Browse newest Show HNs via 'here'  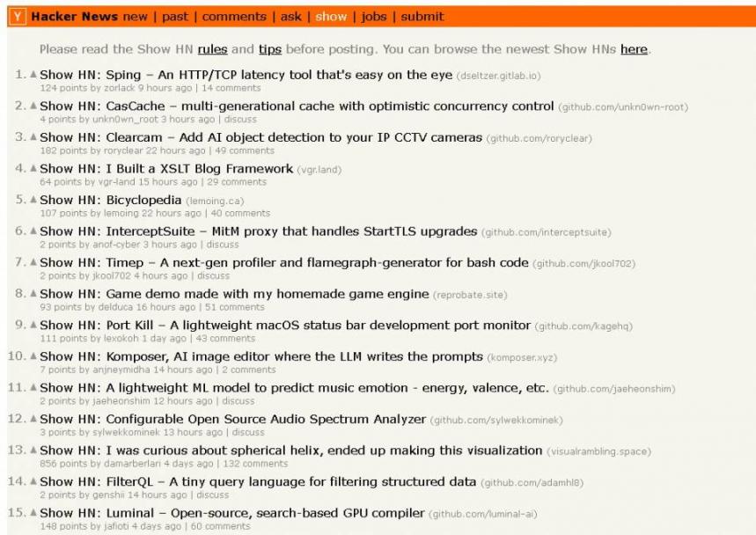(x=634, y=49)
